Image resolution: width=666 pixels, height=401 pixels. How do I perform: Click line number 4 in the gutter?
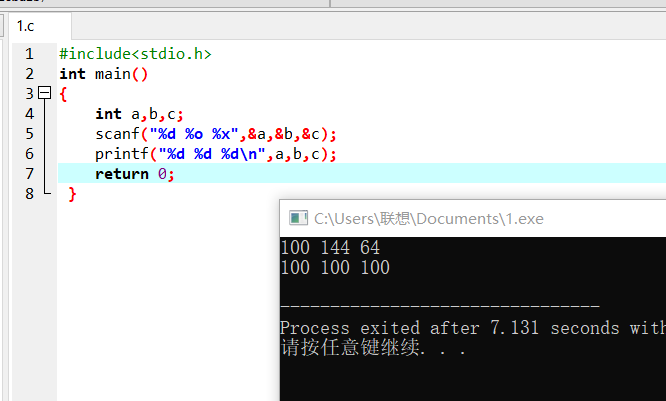point(29,114)
